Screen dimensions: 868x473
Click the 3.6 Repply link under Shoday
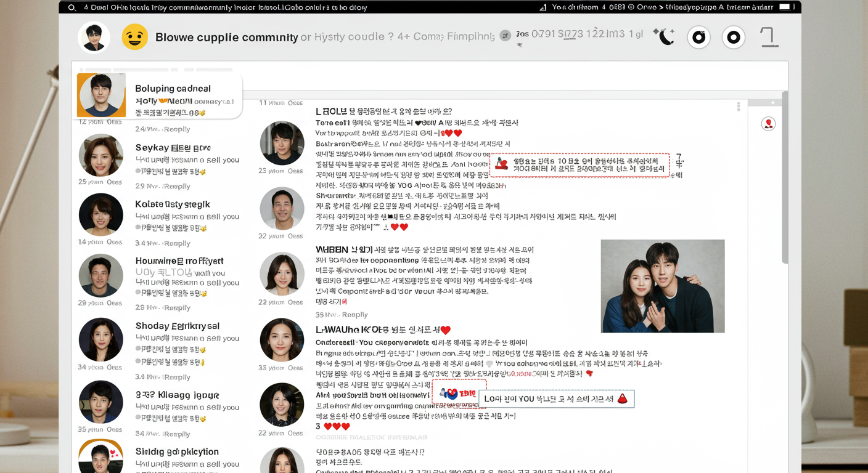pos(163,377)
